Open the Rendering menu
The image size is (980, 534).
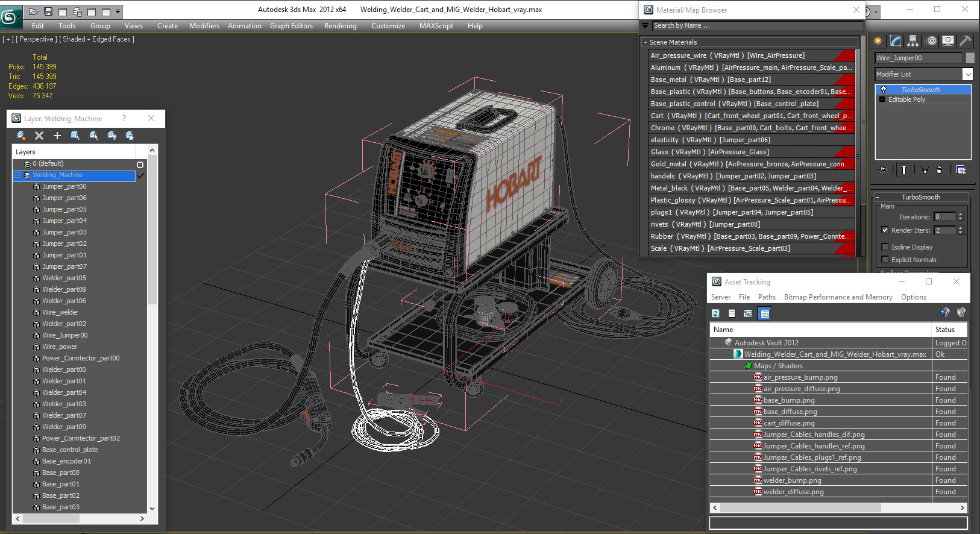point(340,26)
